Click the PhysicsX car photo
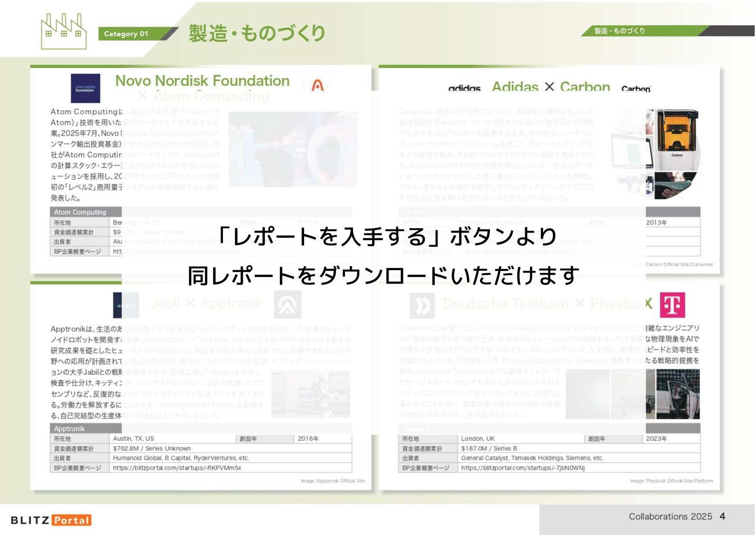This screenshot has width=756, height=535. tap(677, 394)
